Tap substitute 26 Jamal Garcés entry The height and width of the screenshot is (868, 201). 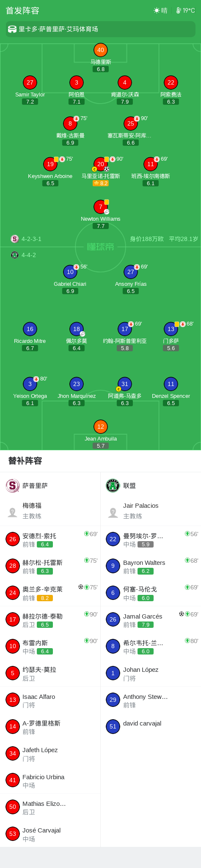(151, 619)
